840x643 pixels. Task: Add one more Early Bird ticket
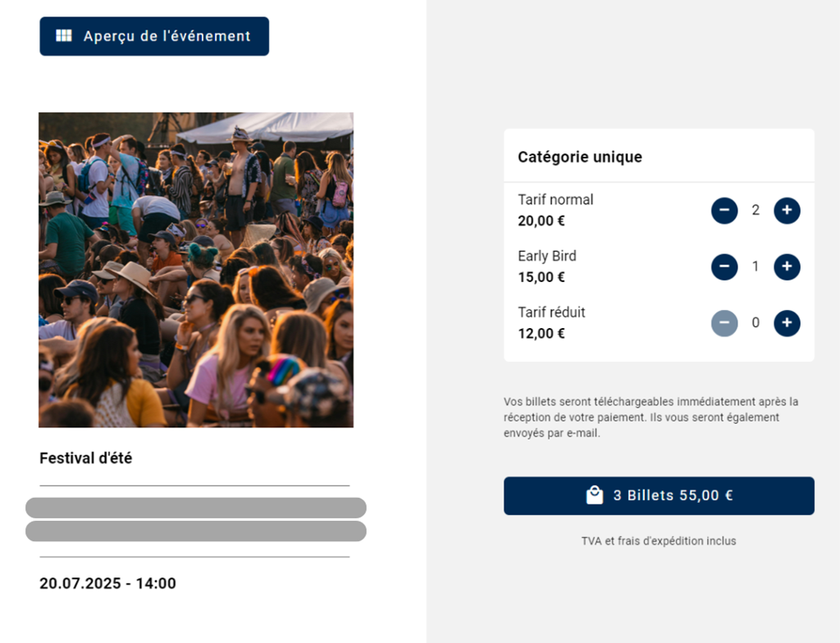(787, 267)
